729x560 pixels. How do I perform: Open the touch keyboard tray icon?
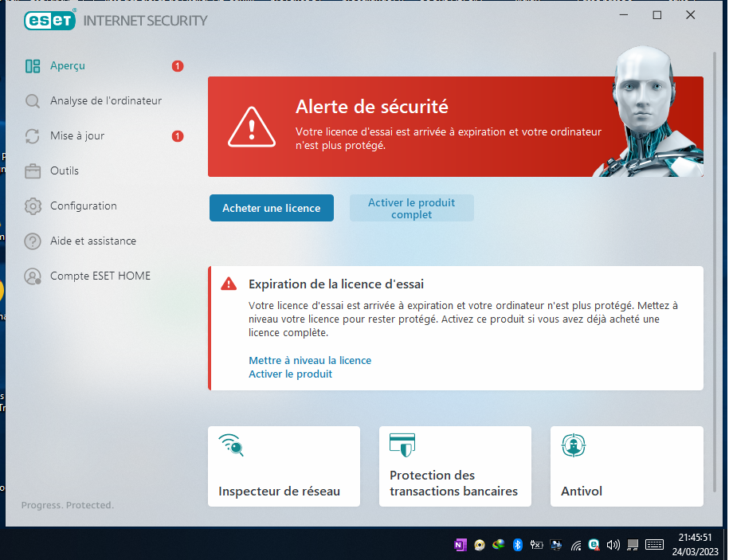[x=655, y=545]
